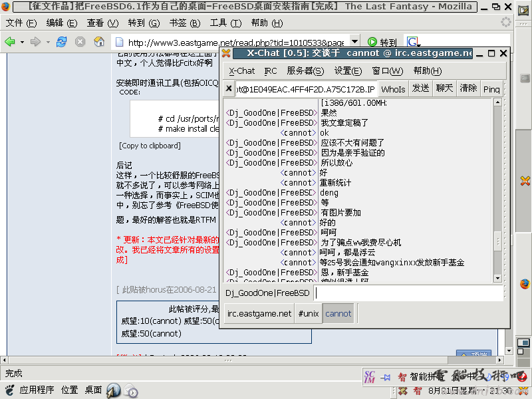Click the 聊天 chat button in X-Chat

pos(444,88)
